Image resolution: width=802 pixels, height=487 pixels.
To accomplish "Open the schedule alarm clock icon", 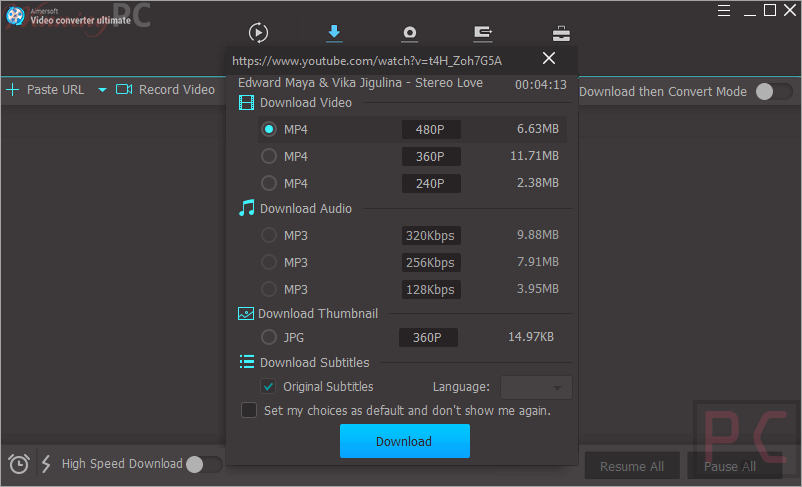I will pyautogui.click(x=19, y=464).
